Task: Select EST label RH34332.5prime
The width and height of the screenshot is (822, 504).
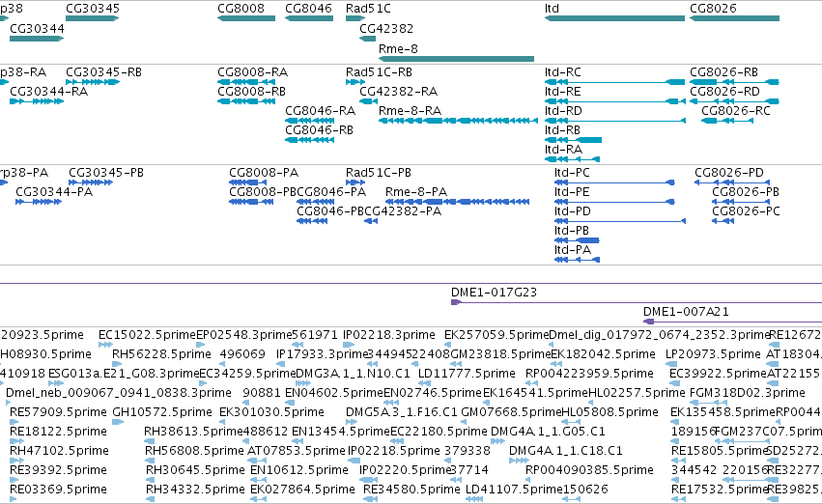Action: click(x=195, y=490)
